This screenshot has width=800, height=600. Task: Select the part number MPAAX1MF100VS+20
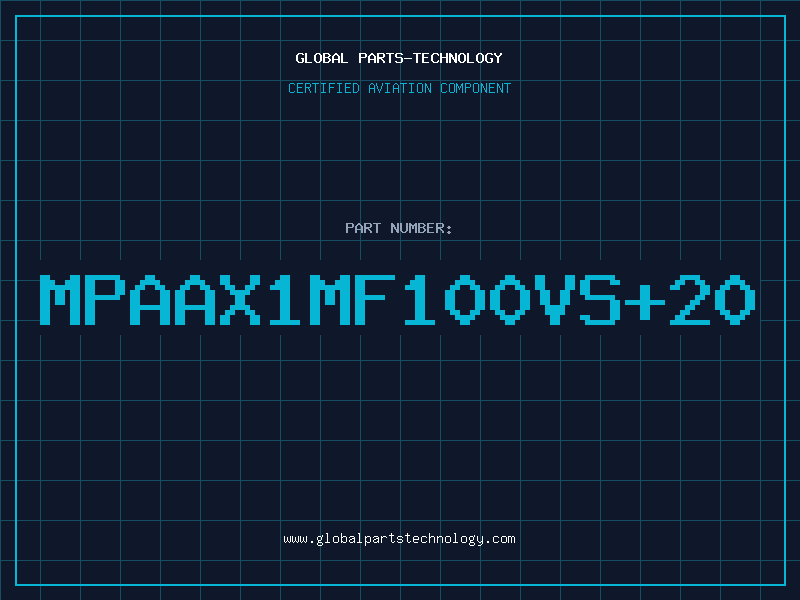click(397, 299)
